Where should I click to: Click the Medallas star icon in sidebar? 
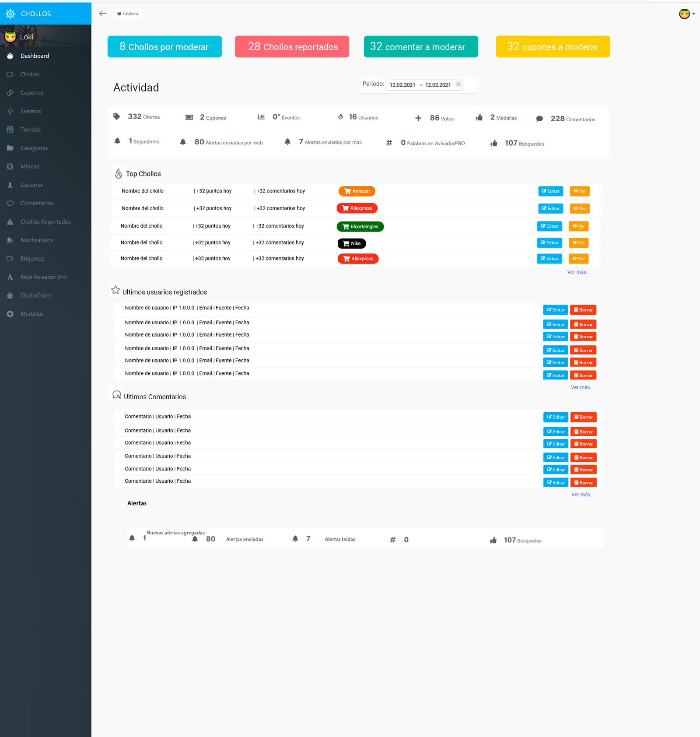click(x=10, y=314)
